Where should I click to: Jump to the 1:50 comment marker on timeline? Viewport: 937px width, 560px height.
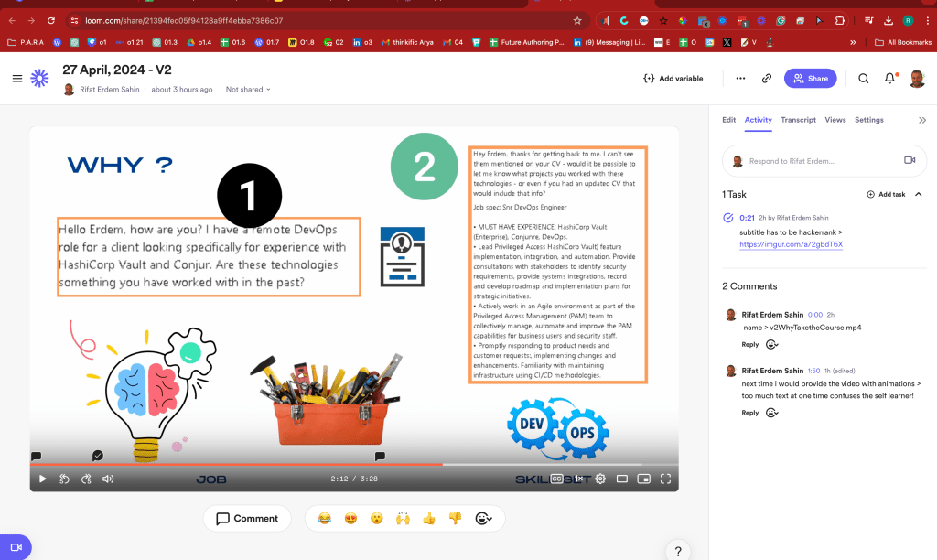point(380,456)
